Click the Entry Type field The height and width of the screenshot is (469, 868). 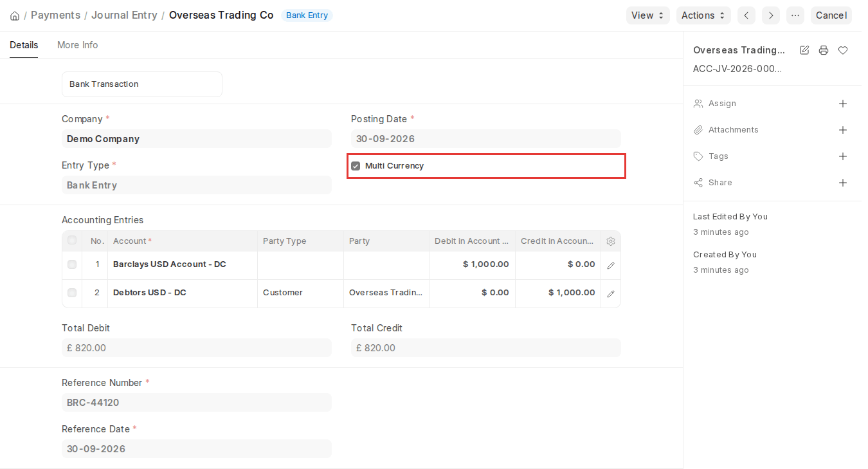tap(197, 185)
